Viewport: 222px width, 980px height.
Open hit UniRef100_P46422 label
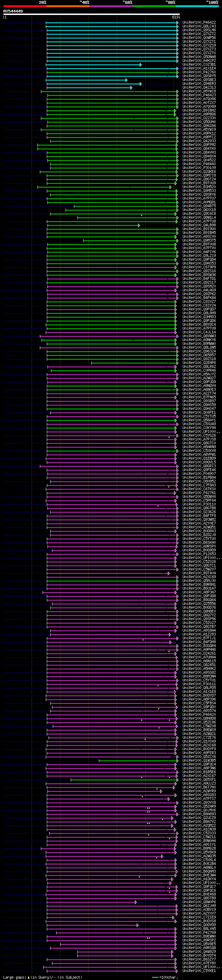199,23
